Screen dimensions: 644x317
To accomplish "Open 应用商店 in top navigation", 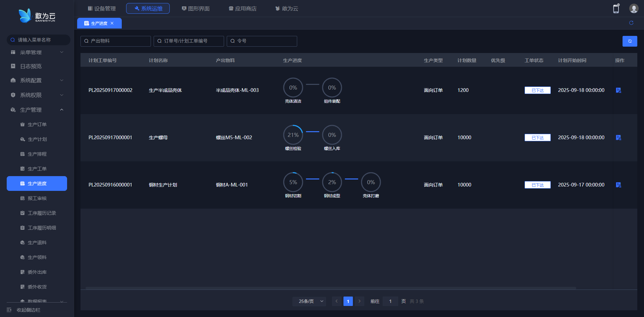I will coord(243,8).
